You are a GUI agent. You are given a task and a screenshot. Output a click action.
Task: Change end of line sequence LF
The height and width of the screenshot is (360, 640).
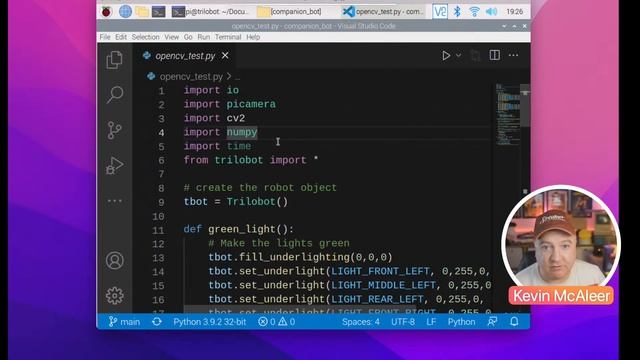click(431, 322)
